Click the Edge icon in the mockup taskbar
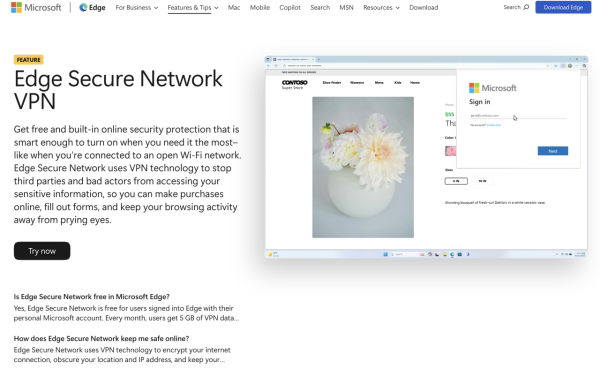600x377 pixels. 452,254
